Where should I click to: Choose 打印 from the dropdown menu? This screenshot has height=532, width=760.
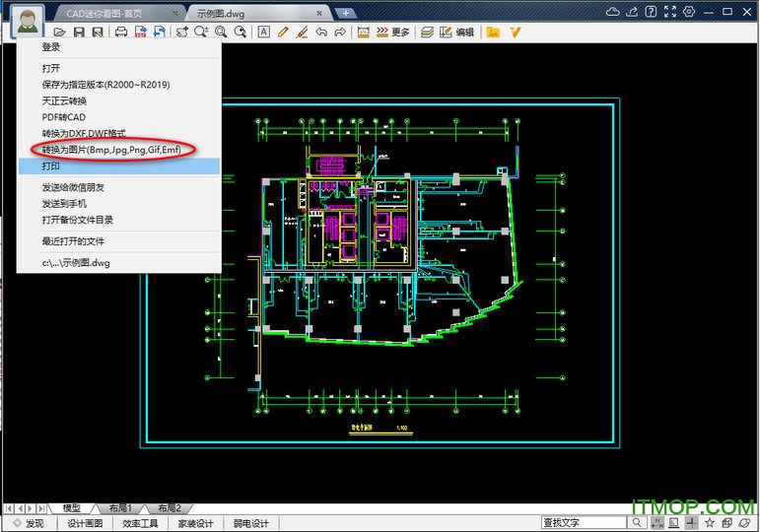click(51, 167)
